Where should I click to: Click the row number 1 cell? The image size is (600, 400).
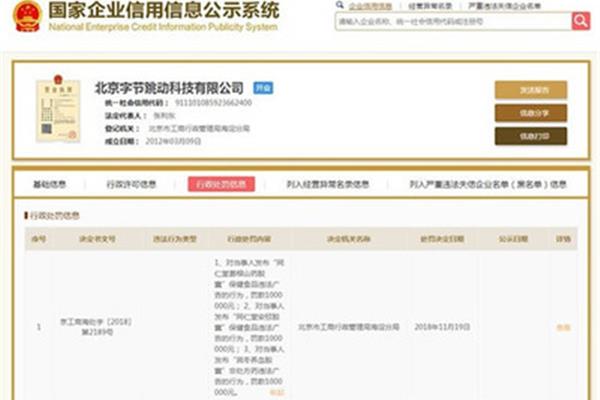pos(39,327)
